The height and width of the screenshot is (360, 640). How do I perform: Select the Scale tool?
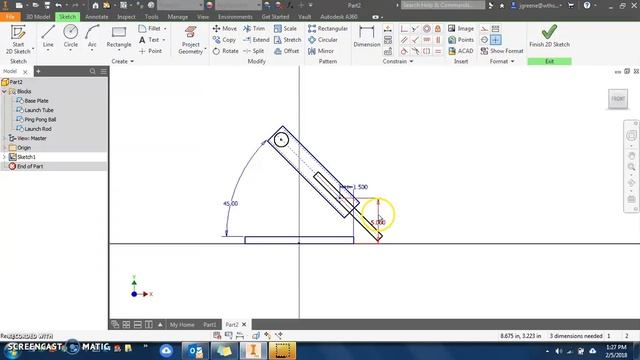[285, 29]
